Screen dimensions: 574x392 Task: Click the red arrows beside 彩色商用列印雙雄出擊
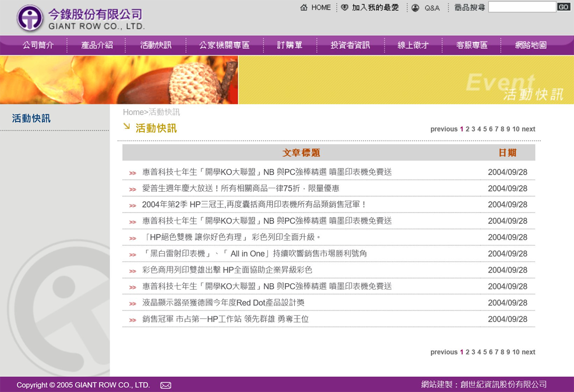click(133, 271)
